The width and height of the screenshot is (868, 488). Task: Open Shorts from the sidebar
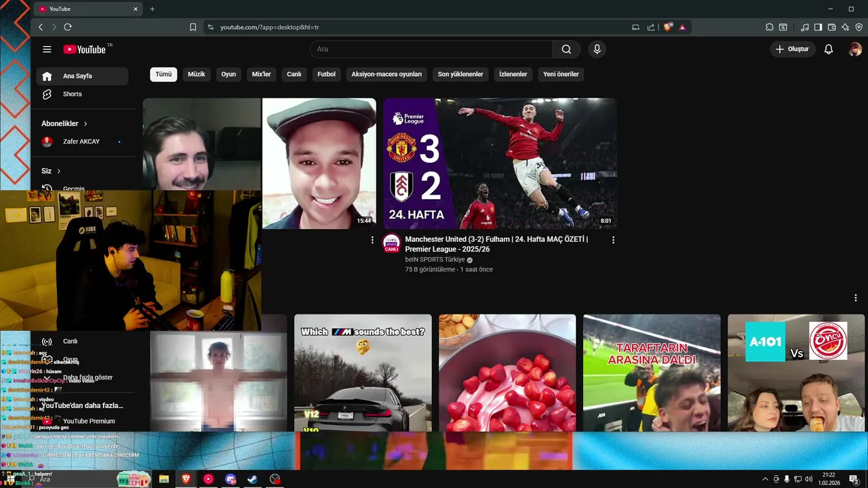click(82, 94)
